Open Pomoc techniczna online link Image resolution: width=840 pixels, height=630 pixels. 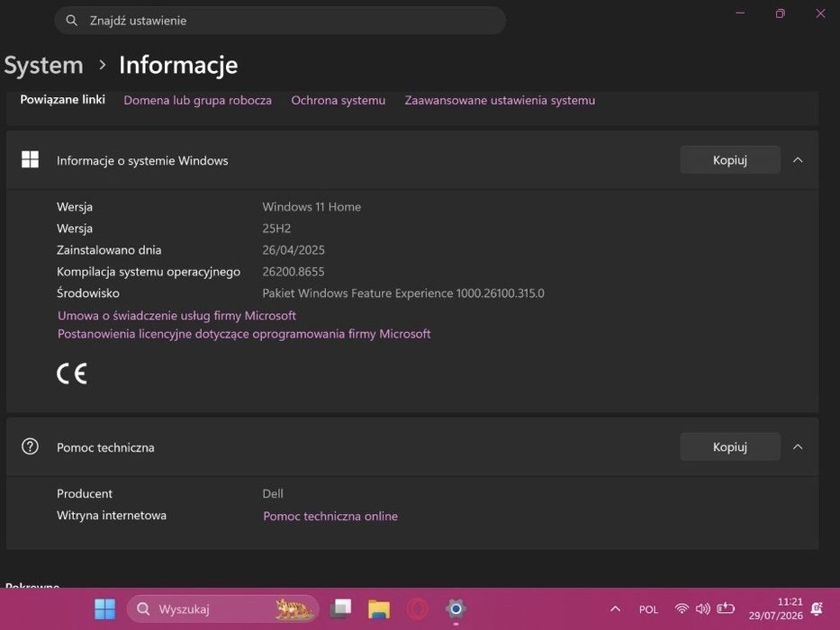[330, 516]
